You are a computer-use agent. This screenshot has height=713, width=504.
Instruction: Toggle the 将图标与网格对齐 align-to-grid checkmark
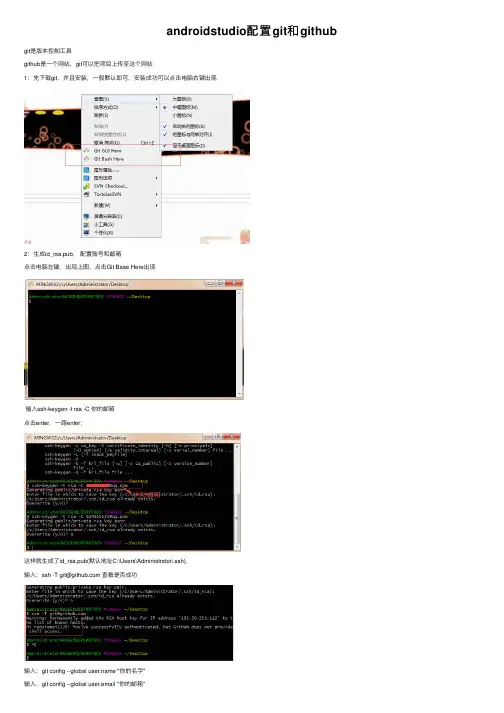tap(165, 135)
